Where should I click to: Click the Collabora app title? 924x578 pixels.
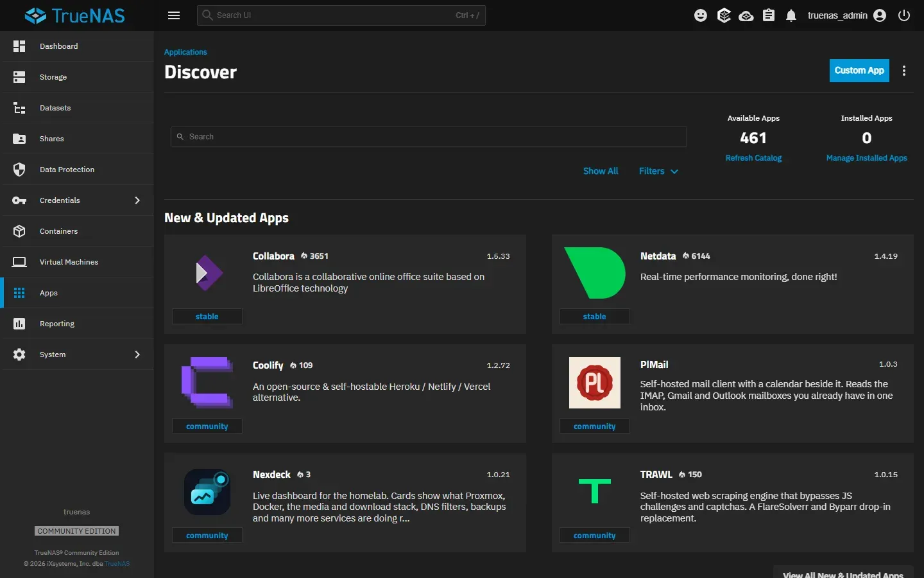click(273, 256)
